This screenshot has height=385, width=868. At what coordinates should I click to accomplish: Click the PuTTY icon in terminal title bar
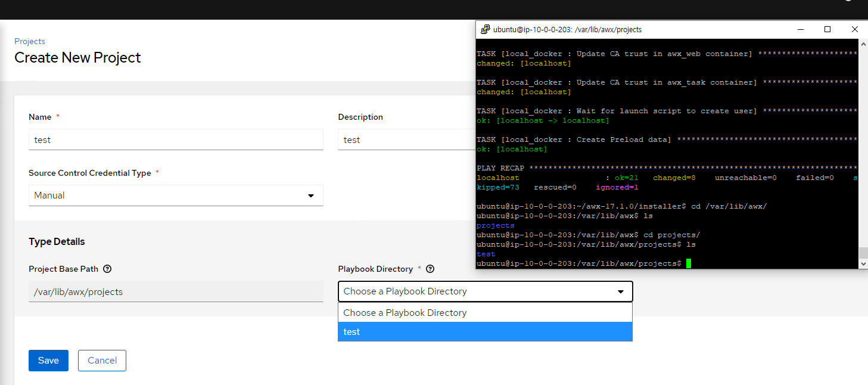click(x=486, y=29)
